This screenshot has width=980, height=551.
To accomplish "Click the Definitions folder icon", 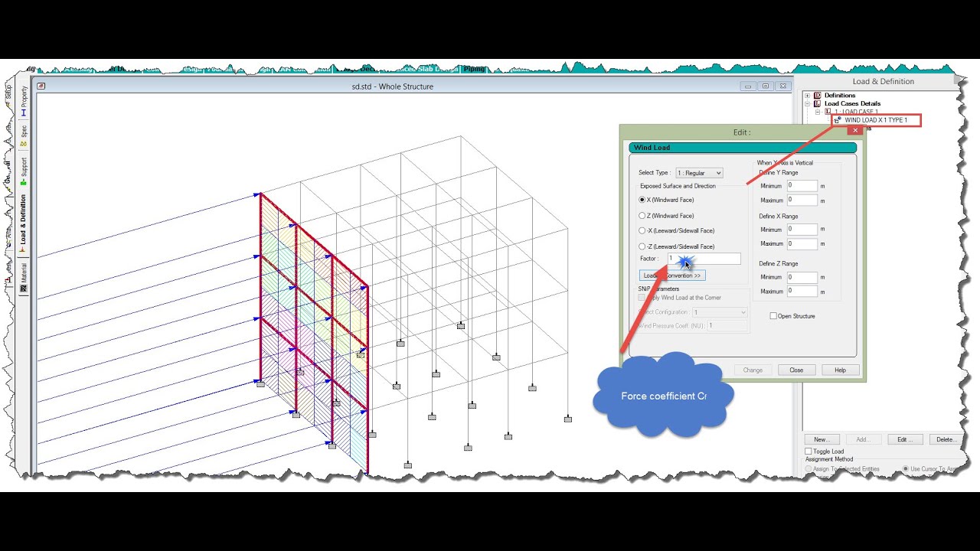I will click(817, 96).
